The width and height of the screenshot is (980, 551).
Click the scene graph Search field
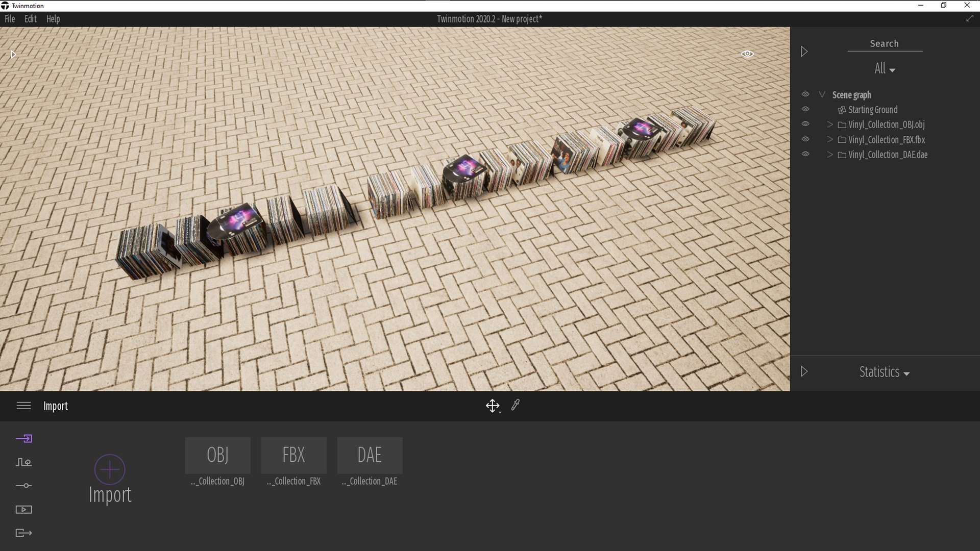tap(885, 44)
